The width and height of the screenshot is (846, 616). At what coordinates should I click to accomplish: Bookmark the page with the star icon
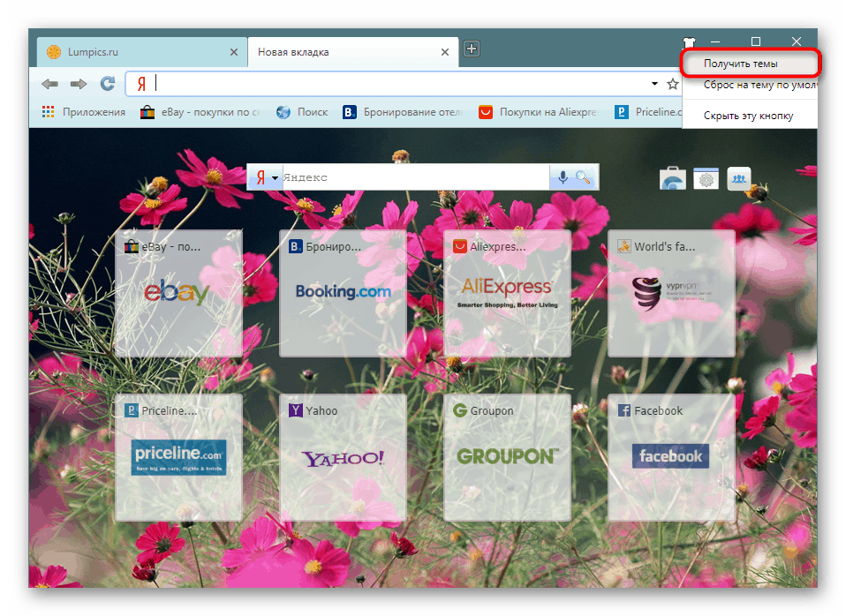point(672,84)
